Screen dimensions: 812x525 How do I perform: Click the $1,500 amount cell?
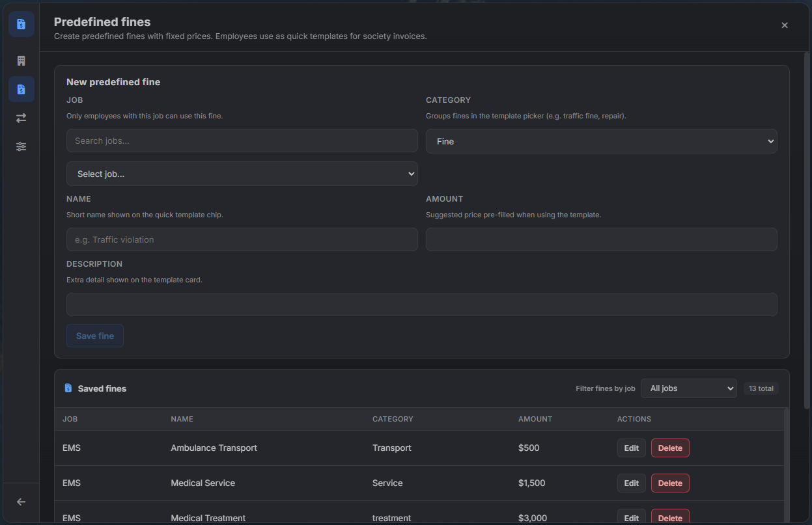[x=532, y=483]
